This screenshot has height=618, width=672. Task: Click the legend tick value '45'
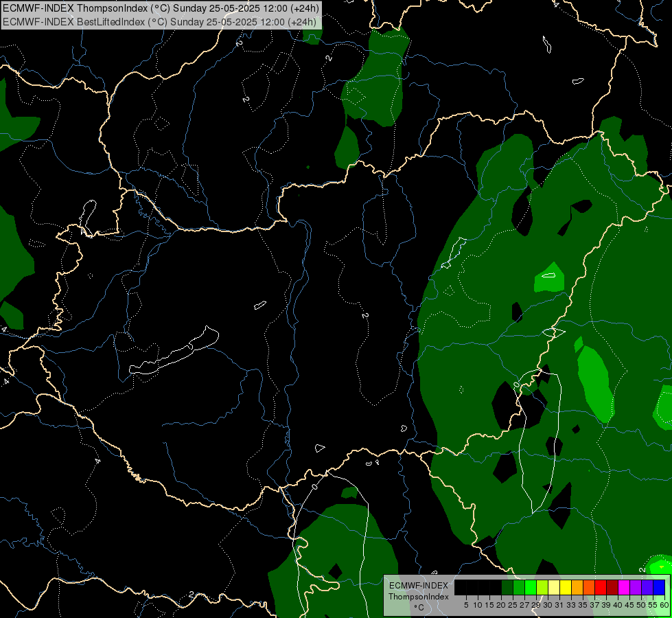[629, 605]
